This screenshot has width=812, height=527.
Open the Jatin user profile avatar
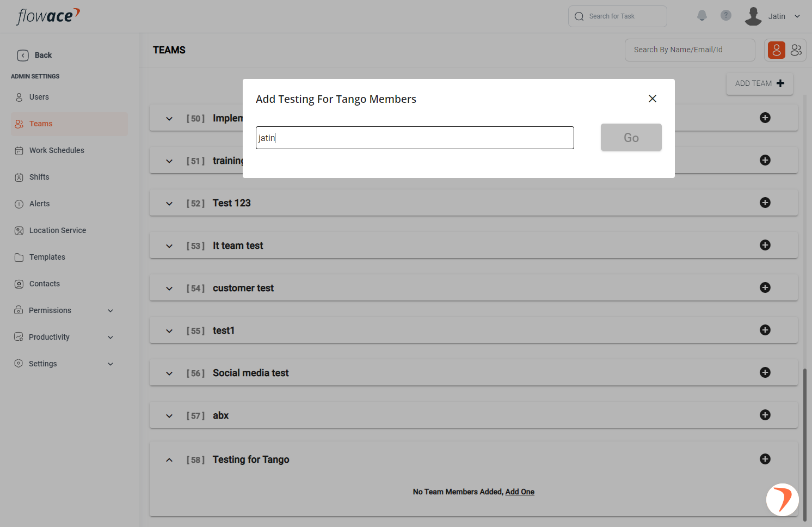pyautogui.click(x=753, y=16)
